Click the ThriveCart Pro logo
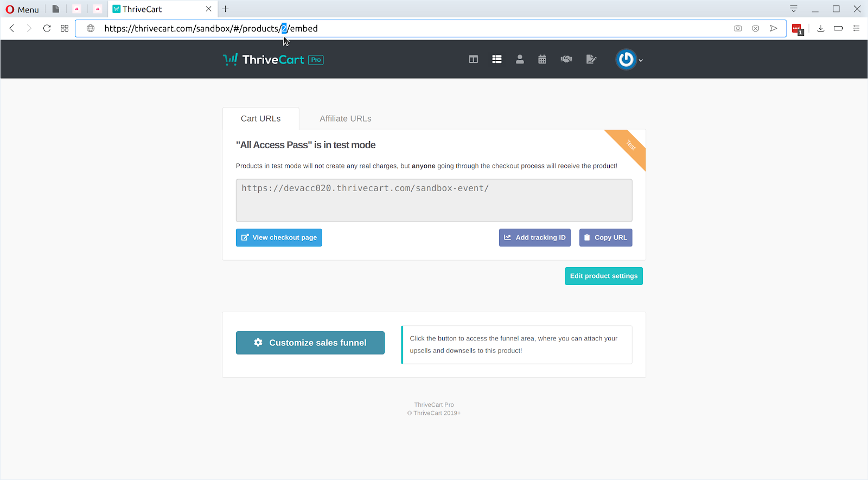Viewport: 868px width, 480px height. pyautogui.click(x=273, y=60)
